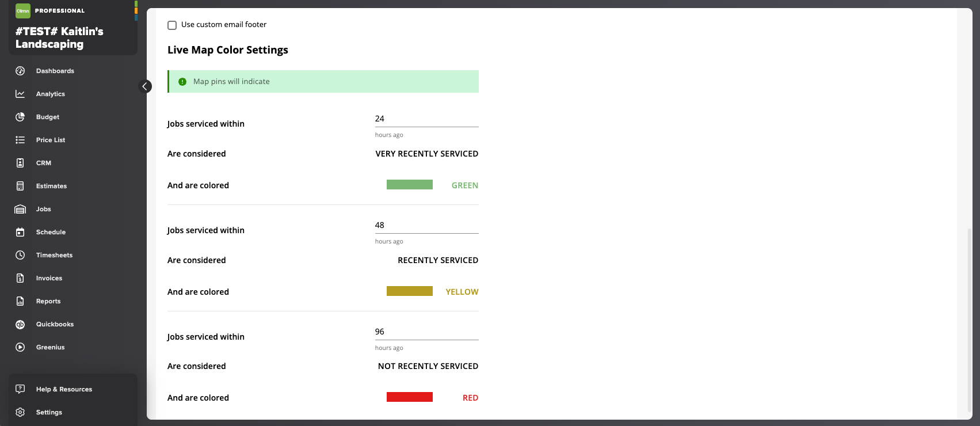This screenshot has height=426, width=980.
Task: Click the green LMN logo
Action: click(23, 10)
